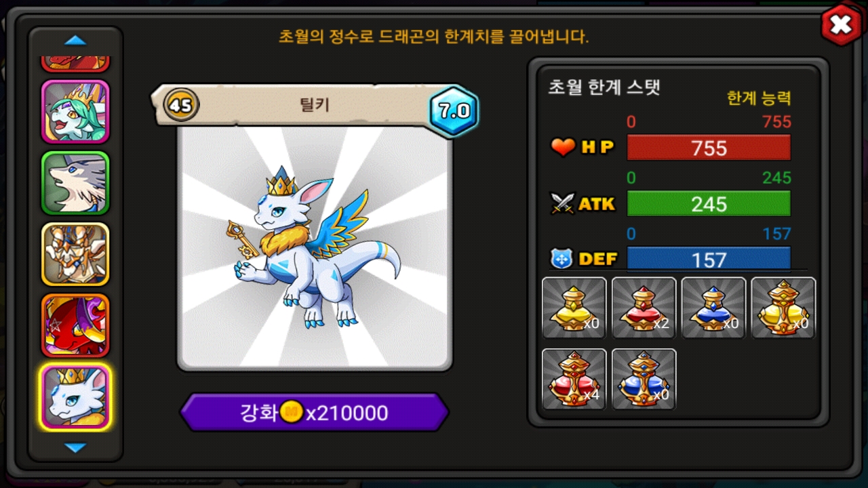Click the 7.0 hexagon grade badge
The width and height of the screenshot is (868, 488).
coord(454,111)
